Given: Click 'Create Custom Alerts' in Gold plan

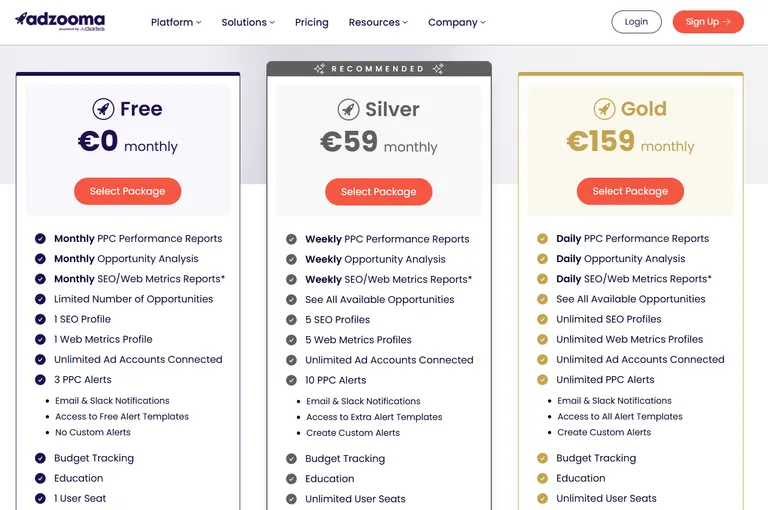Looking at the screenshot, I should pyautogui.click(x=604, y=432).
